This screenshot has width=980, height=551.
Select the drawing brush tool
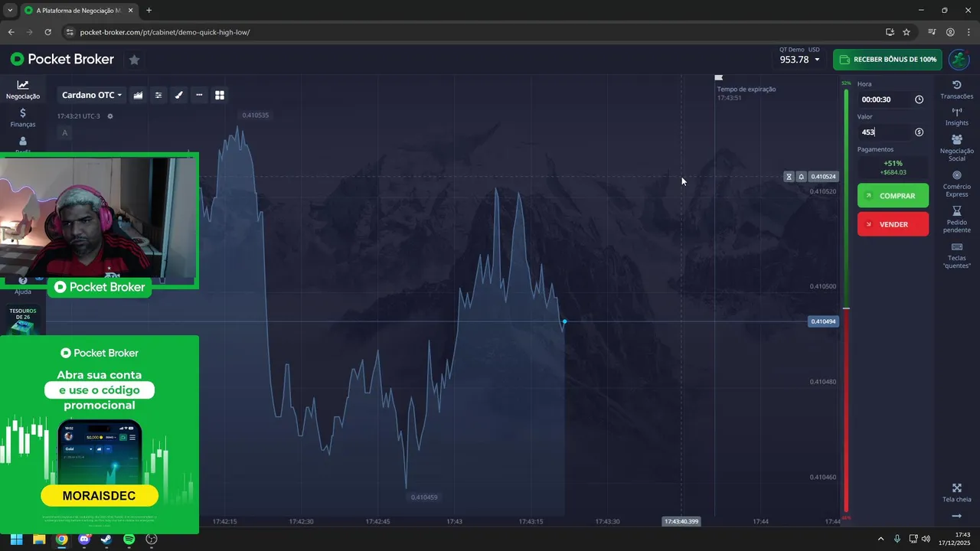179,95
